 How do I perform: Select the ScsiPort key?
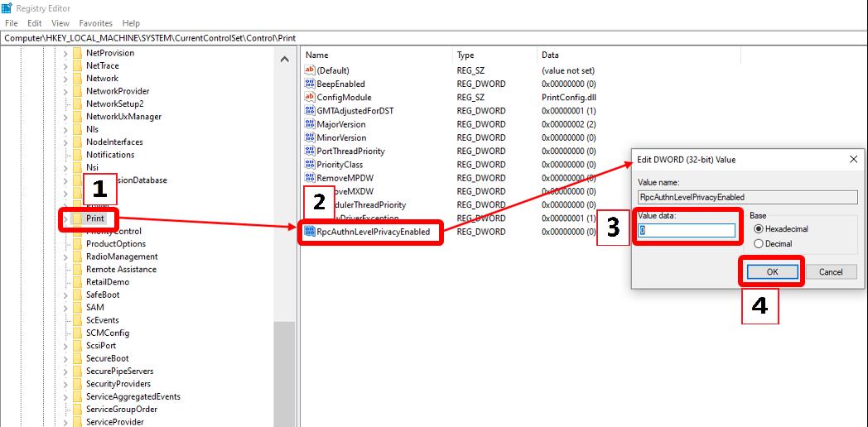[101, 346]
